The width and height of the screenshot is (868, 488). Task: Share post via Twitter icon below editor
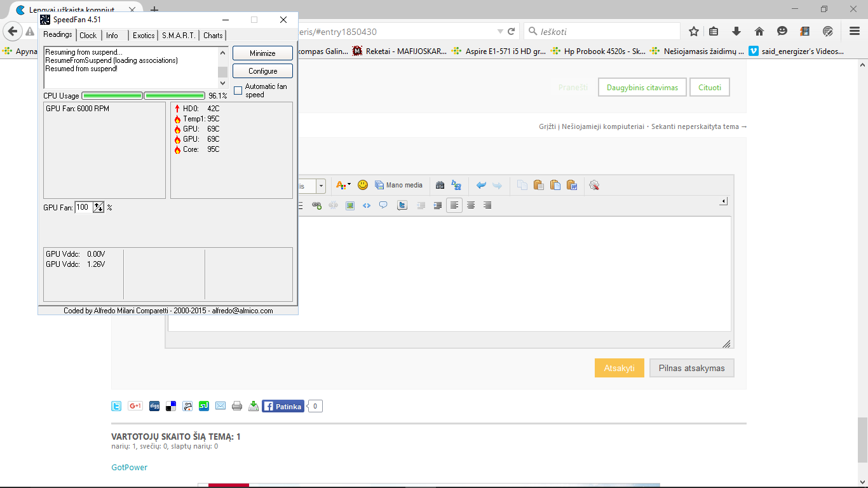tap(117, 406)
